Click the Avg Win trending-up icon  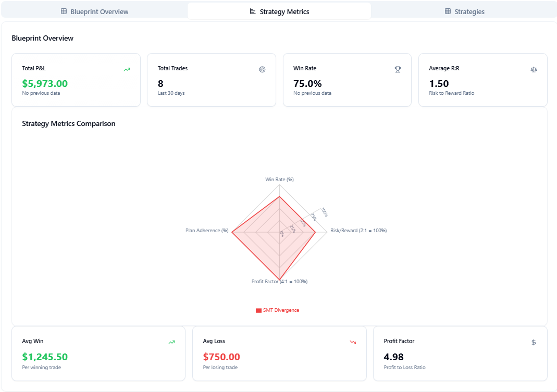[x=171, y=342]
